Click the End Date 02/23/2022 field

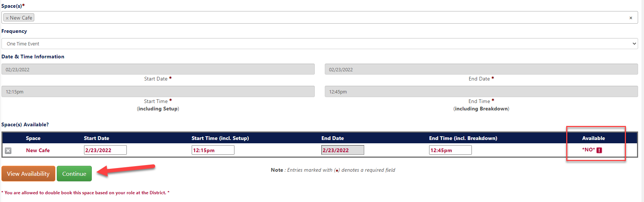click(481, 69)
